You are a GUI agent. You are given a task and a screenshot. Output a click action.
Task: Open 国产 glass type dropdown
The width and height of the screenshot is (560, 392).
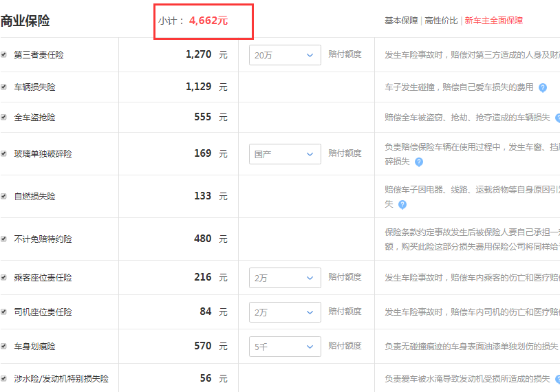click(285, 154)
